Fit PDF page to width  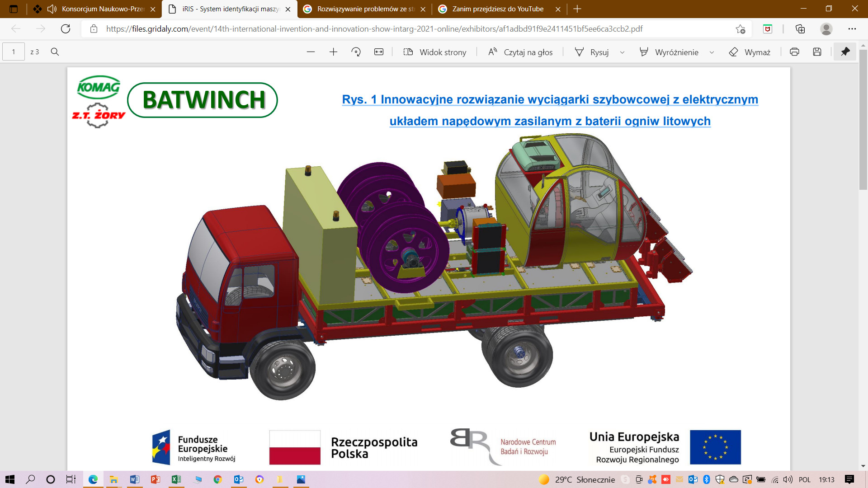pos(379,52)
